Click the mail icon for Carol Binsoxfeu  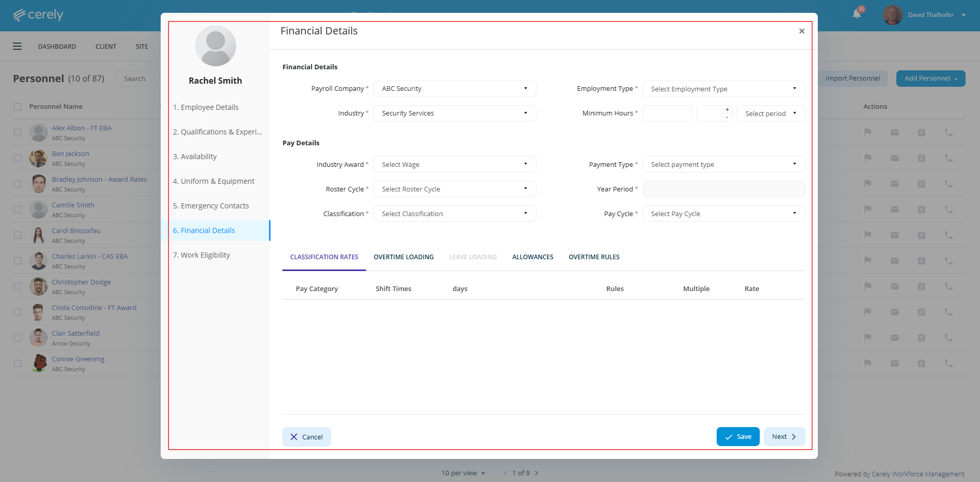tap(895, 235)
